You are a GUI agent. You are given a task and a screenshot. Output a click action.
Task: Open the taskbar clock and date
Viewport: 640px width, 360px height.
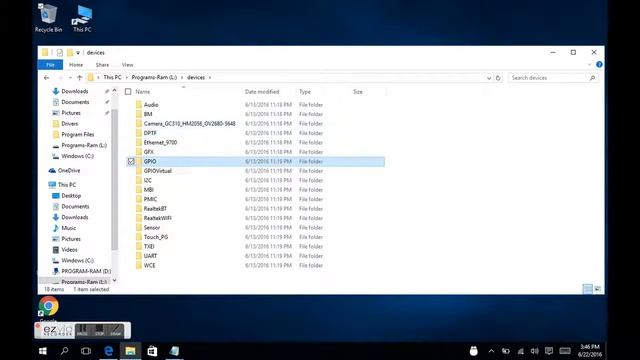click(590, 351)
